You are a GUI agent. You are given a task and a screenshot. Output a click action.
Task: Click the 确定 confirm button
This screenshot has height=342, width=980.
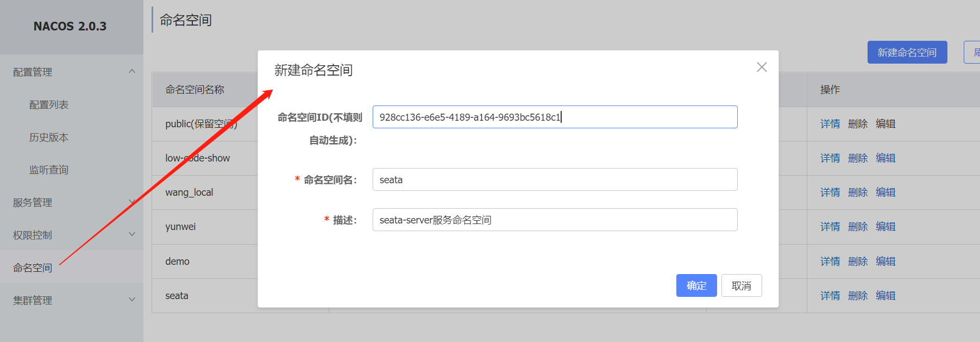pos(696,285)
